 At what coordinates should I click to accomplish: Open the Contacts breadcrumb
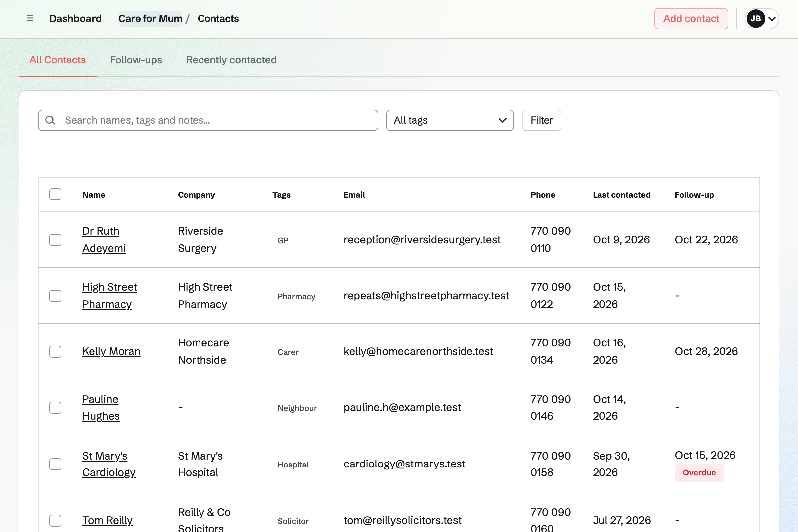point(218,18)
